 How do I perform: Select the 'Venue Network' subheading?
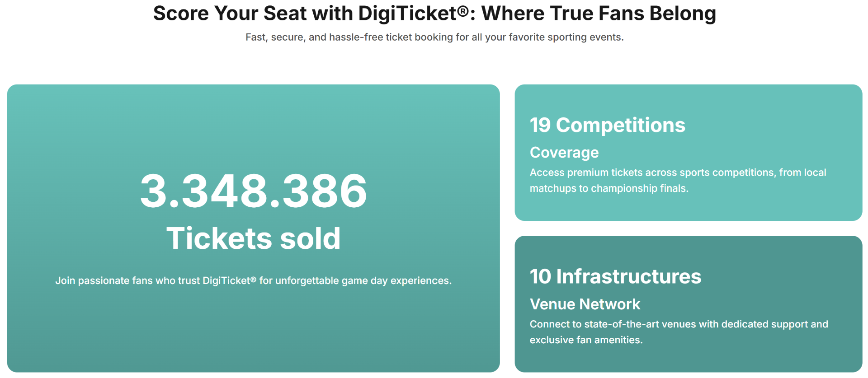click(585, 304)
